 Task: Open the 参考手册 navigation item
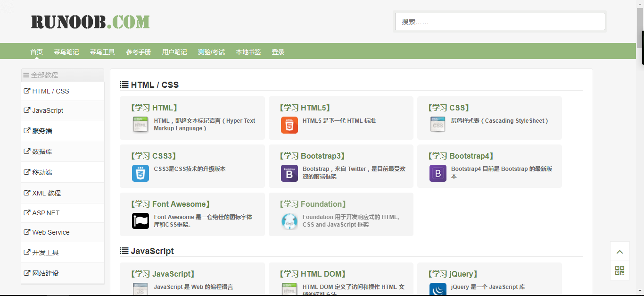[x=139, y=52]
